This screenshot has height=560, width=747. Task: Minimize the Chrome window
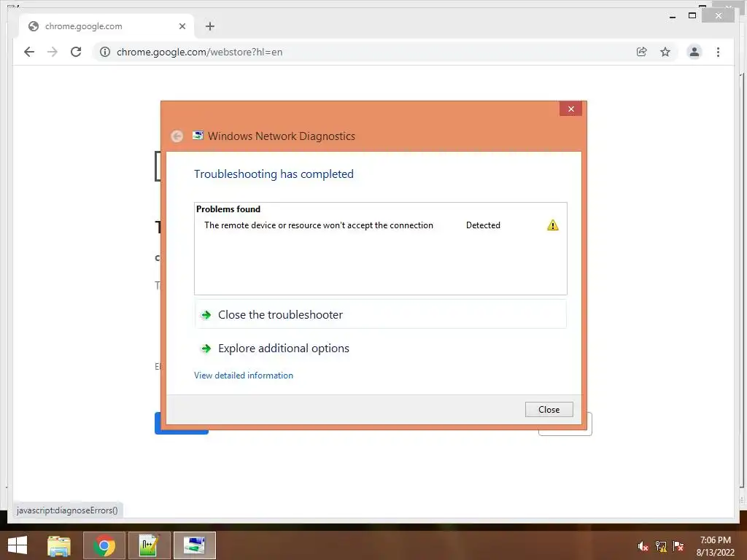coord(673,16)
